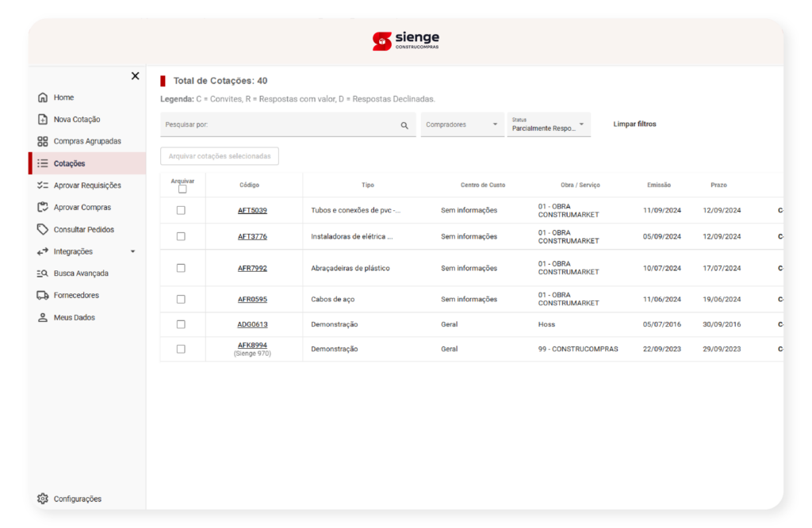Screen dimensions: 812x528
Task: Click the Compras Agrupadas grid icon
Action: pyautogui.click(x=43, y=141)
